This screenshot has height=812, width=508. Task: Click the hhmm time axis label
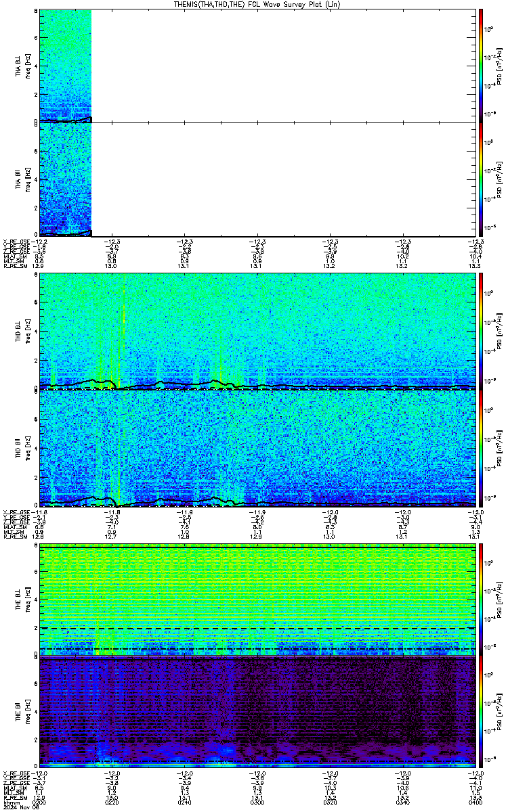click(x=11, y=802)
